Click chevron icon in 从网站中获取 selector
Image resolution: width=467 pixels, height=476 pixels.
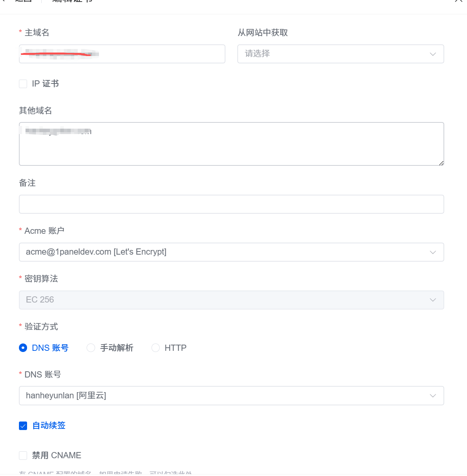click(433, 54)
